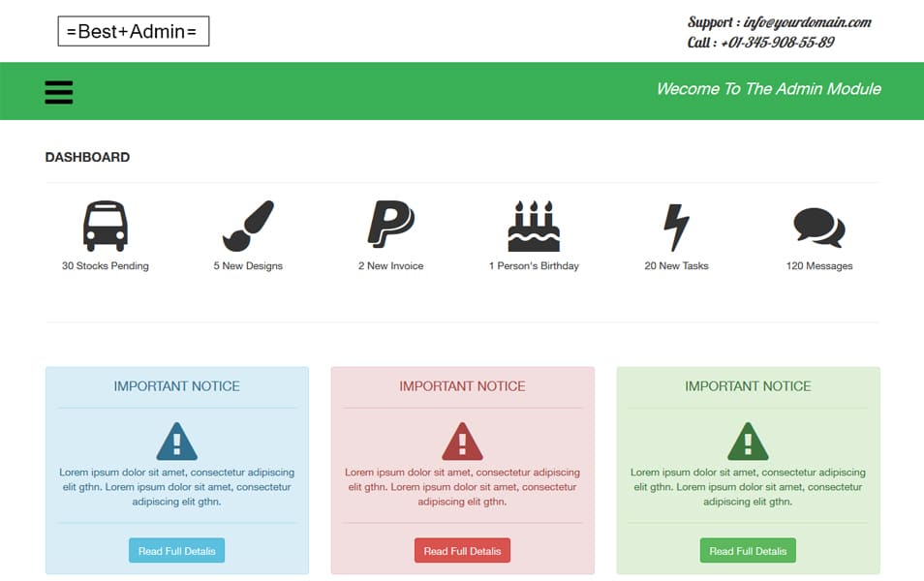Open the chat bubbles icon for 120 Messages

point(819,225)
